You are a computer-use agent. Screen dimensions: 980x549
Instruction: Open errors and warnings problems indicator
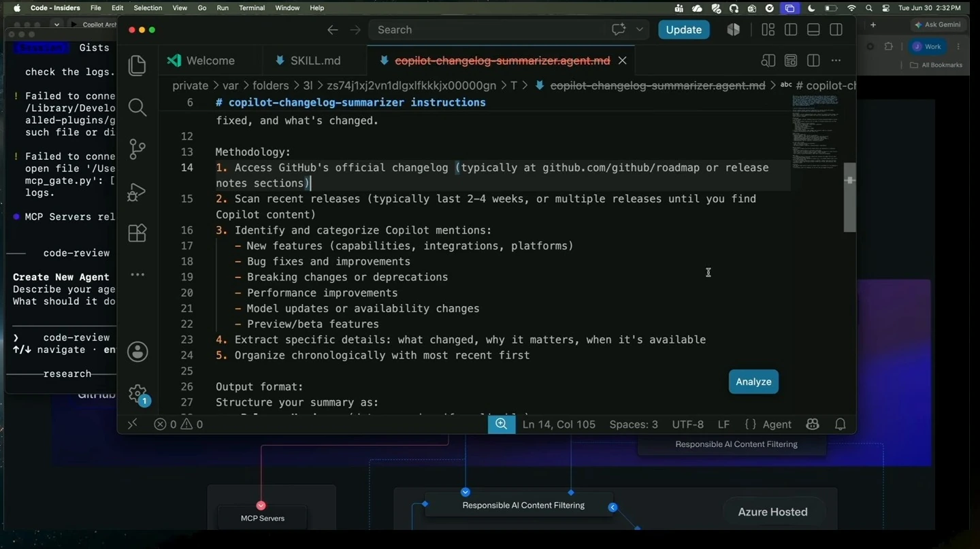pos(178,424)
